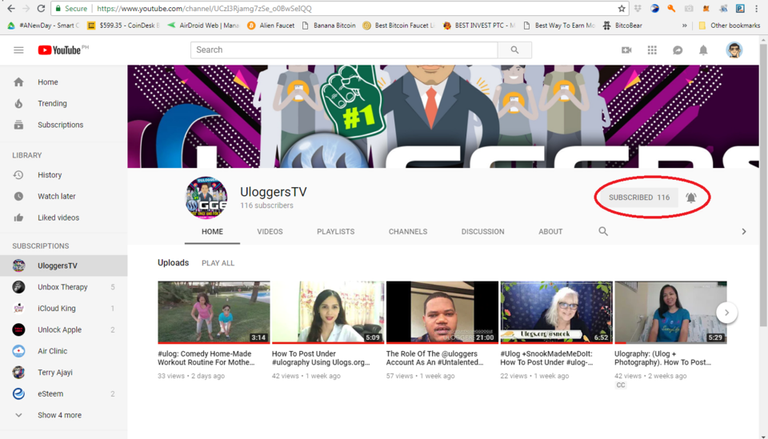The image size is (768, 439).
Task: Select UloggersTV subscription in sidebar
Action: pos(64,266)
